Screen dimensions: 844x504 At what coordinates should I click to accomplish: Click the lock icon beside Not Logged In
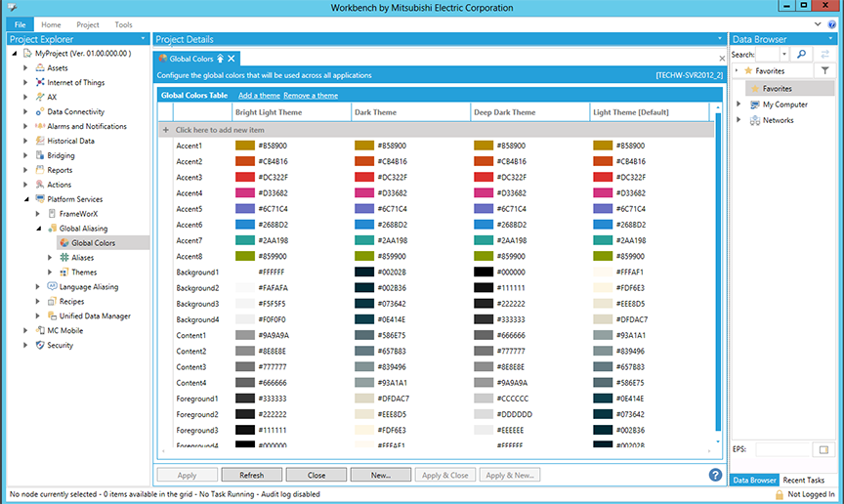point(779,495)
